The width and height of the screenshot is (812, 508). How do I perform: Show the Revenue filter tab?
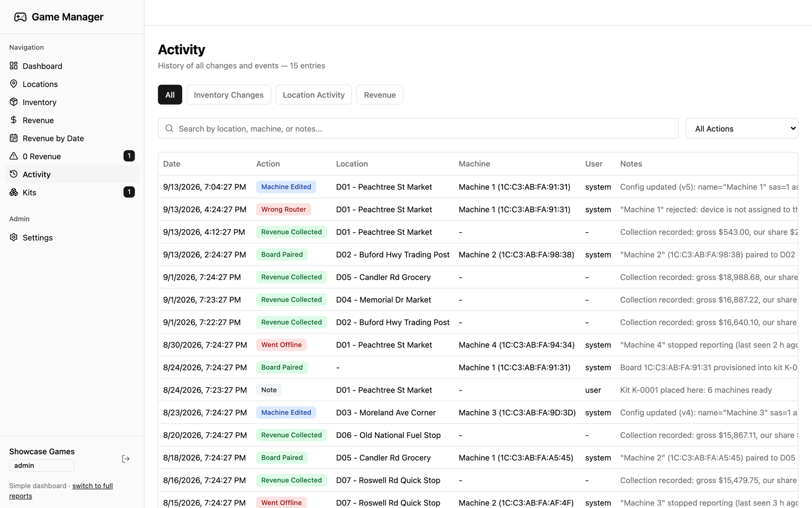[x=380, y=95]
